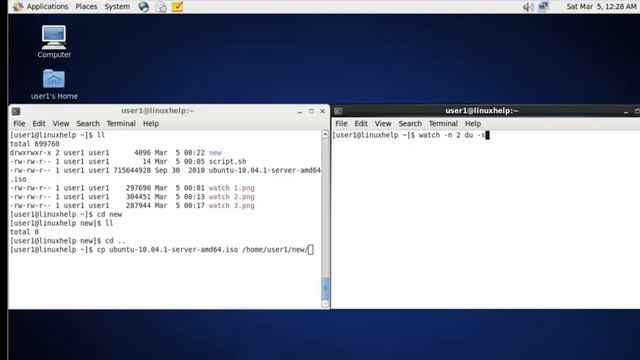Screen dimensions: 640x360
Task: Open View menu in right terminal
Action: click(383, 124)
